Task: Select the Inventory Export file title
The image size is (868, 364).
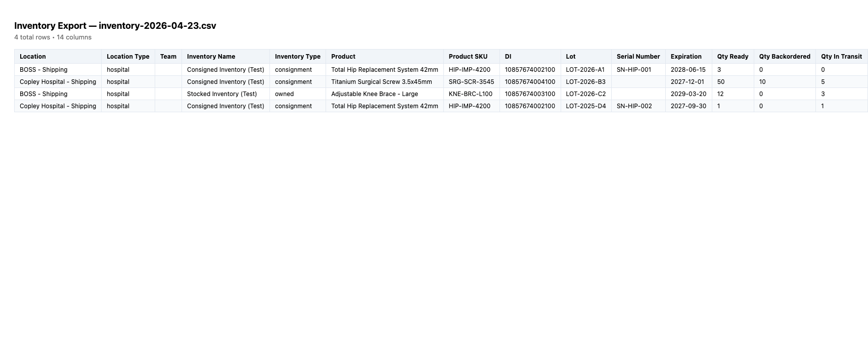Action: [x=115, y=26]
